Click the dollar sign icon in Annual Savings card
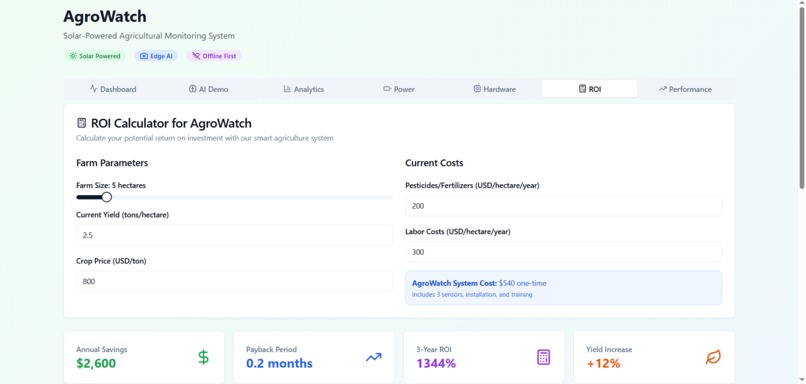The width and height of the screenshot is (806, 384). click(204, 357)
